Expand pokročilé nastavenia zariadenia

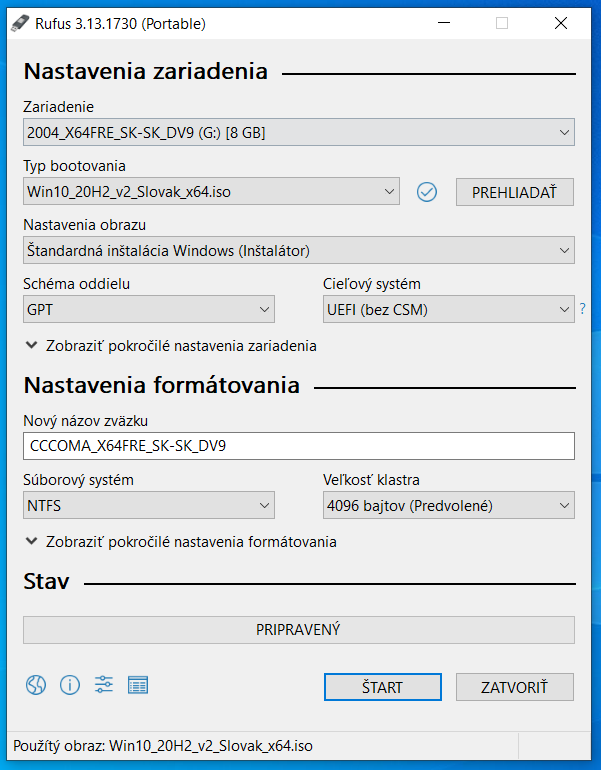click(x=171, y=346)
